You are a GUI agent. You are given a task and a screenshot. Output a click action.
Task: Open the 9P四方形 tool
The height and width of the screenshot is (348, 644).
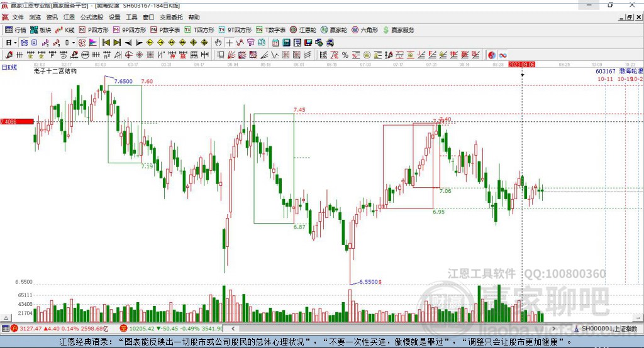tap(130, 30)
